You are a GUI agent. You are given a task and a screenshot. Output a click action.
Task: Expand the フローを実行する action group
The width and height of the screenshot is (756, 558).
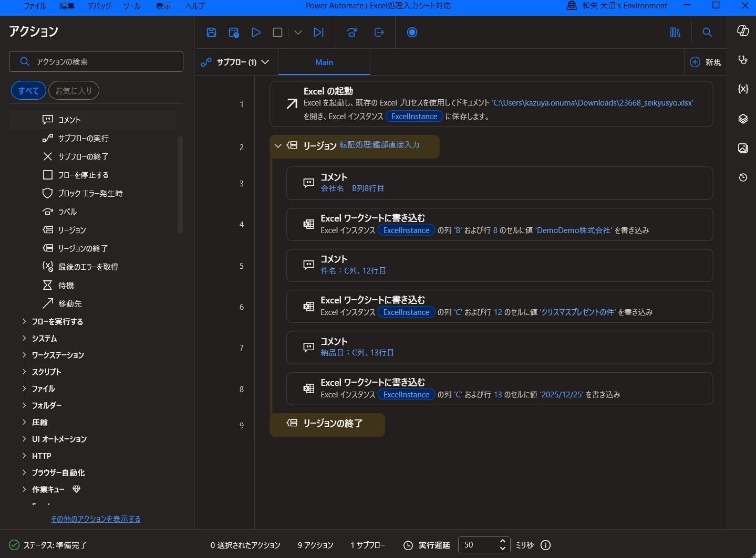click(x=24, y=321)
